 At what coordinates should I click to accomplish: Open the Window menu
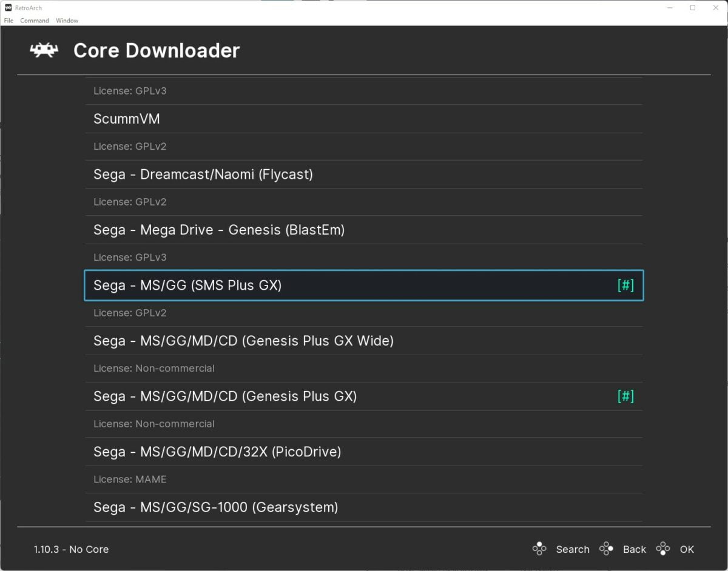click(67, 21)
